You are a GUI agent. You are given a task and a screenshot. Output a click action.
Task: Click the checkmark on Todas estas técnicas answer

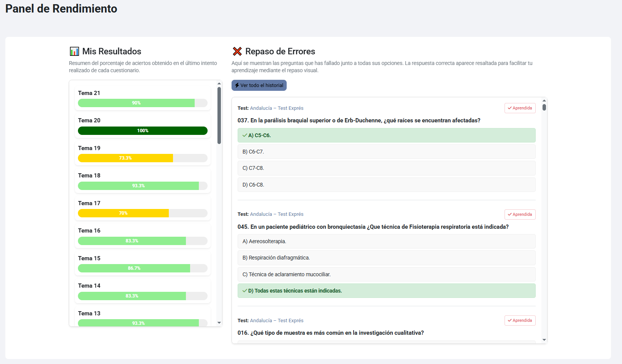pyautogui.click(x=244, y=291)
